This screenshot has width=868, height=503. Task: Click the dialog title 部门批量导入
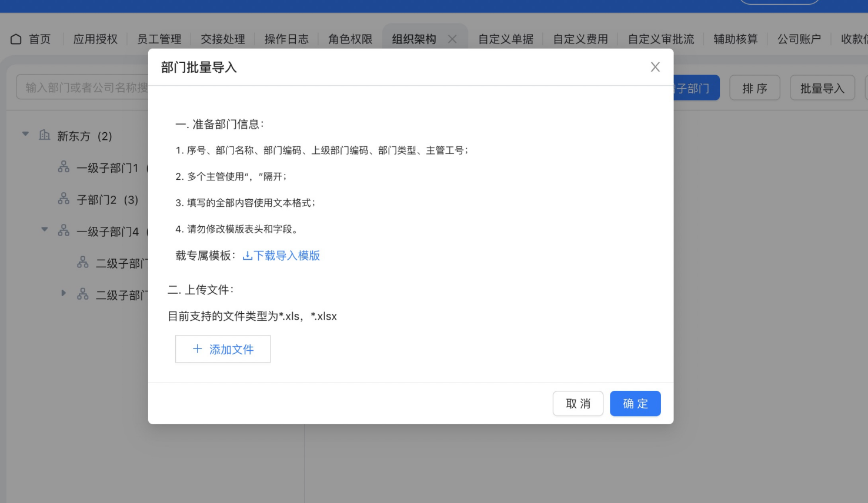coord(199,68)
